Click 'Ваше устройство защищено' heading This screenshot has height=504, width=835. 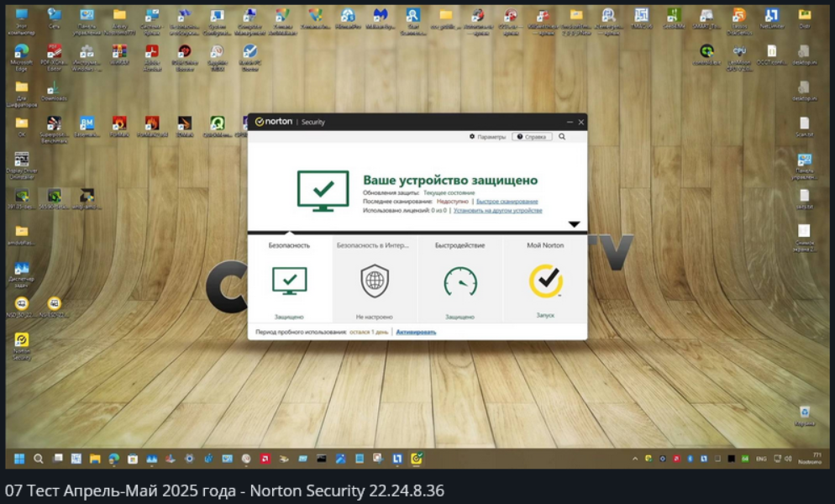pyautogui.click(x=450, y=180)
